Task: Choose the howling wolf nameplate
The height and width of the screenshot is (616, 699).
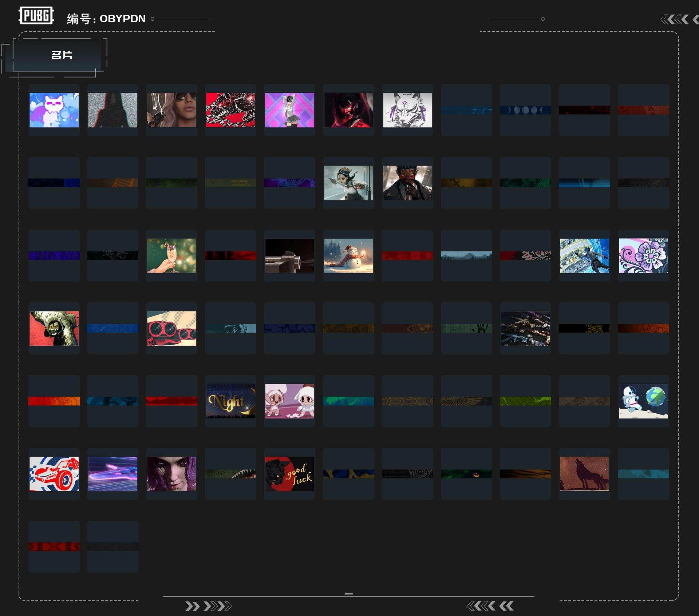Action: coord(584,474)
